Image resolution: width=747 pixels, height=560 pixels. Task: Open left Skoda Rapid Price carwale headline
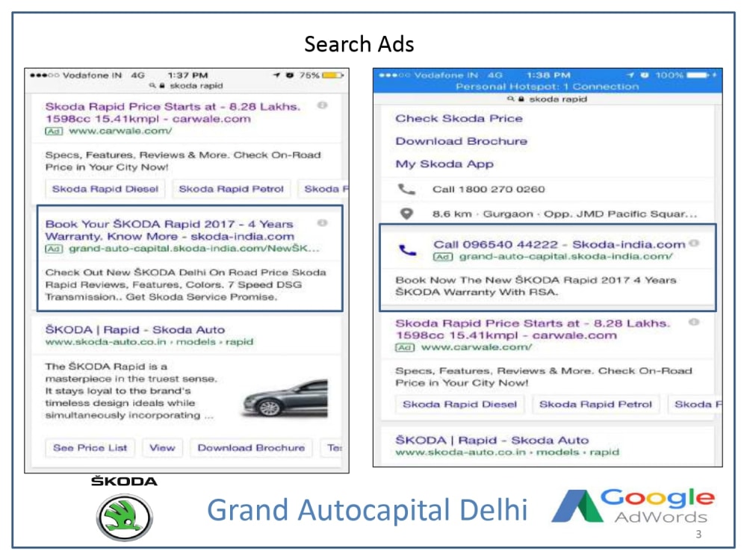click(173, 113)
